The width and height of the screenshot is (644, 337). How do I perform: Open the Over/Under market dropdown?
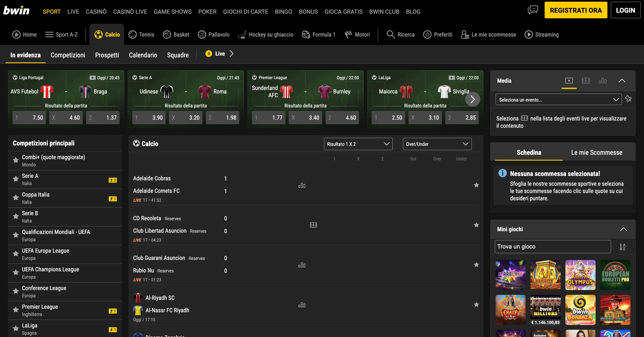[x=437, y=144]
